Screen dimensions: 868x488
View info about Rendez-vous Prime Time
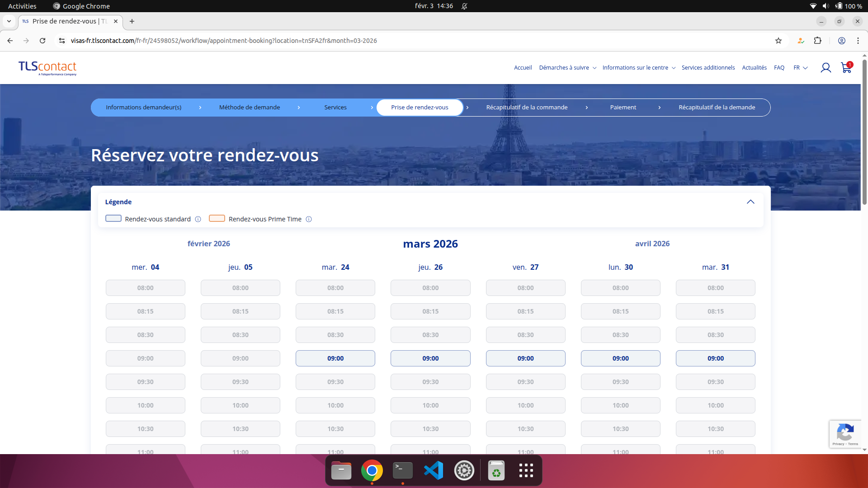pos(309,219)
